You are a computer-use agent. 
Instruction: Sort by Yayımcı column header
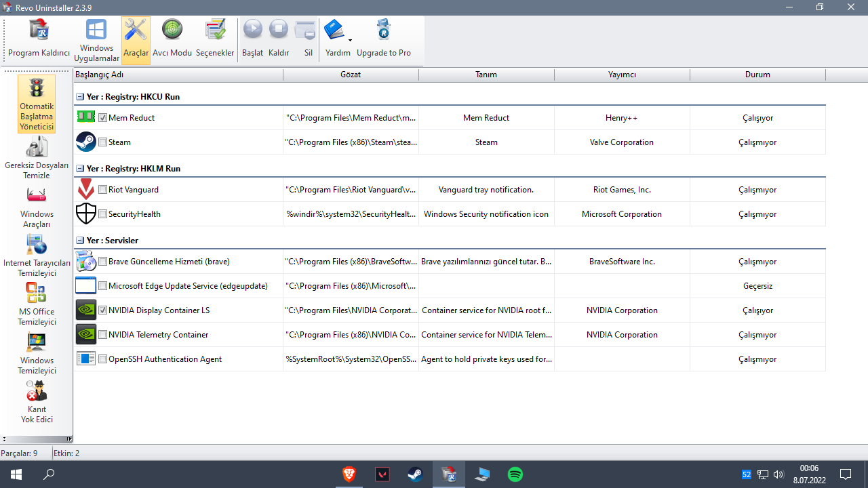(622, 75)
